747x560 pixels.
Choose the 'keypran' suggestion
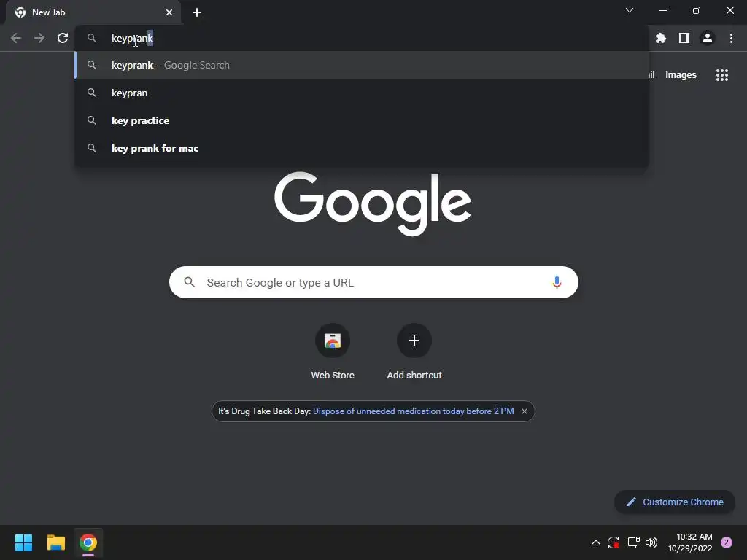362,93
